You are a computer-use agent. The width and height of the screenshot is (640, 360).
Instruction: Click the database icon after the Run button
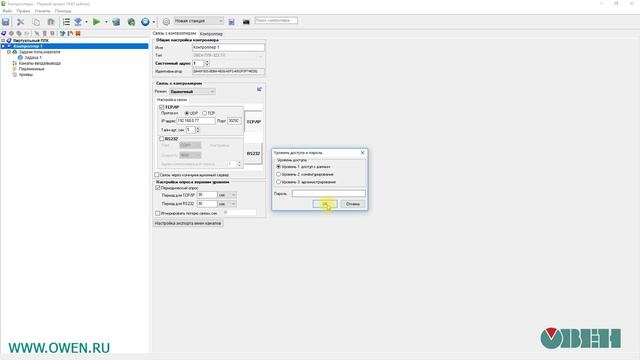pos(116,22)
